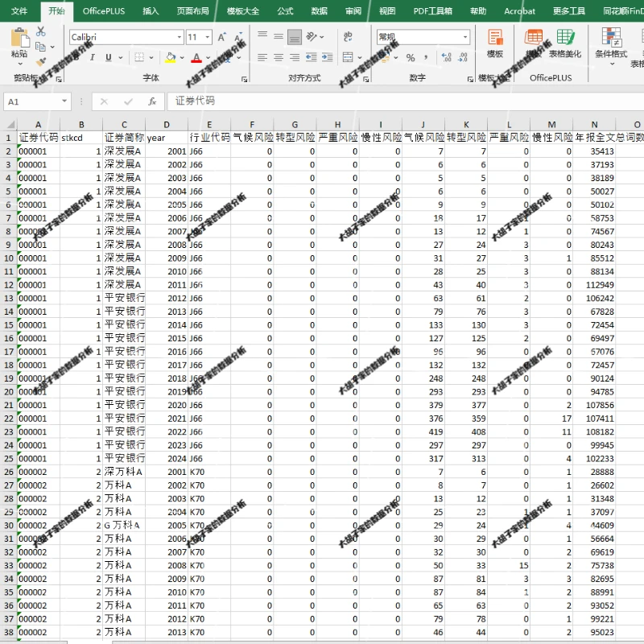Switch to OfficePLUS tab

104,11
